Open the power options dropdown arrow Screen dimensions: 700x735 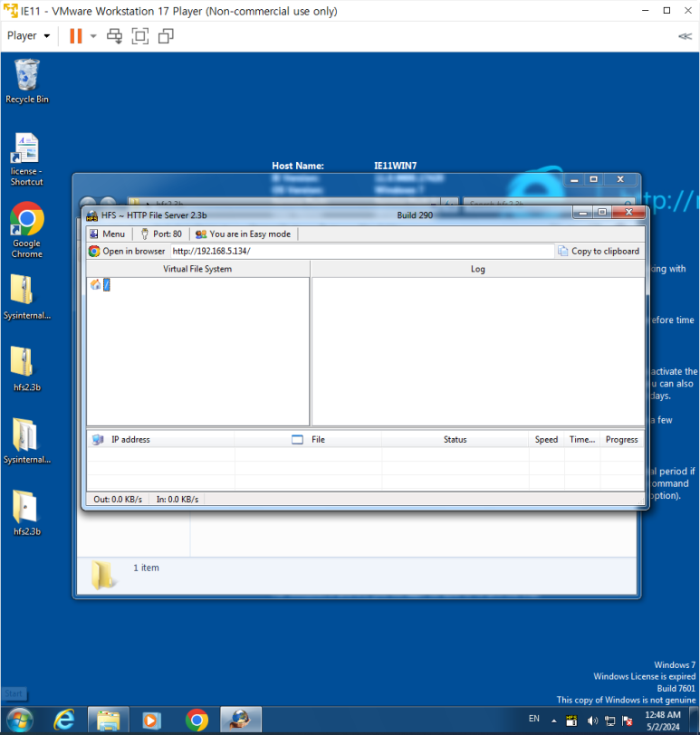pos(93,36)
